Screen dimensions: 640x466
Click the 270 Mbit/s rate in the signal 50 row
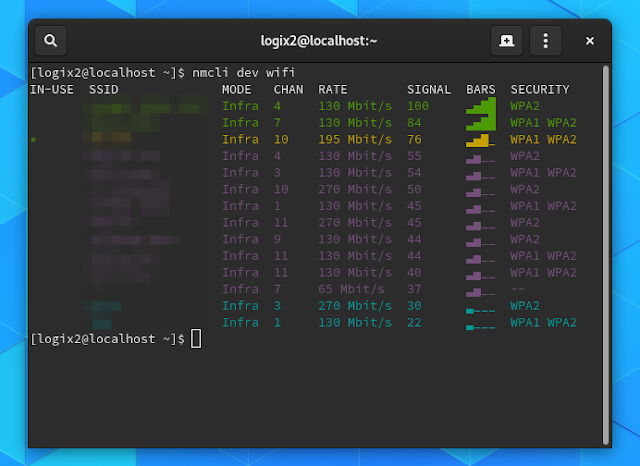355,189
